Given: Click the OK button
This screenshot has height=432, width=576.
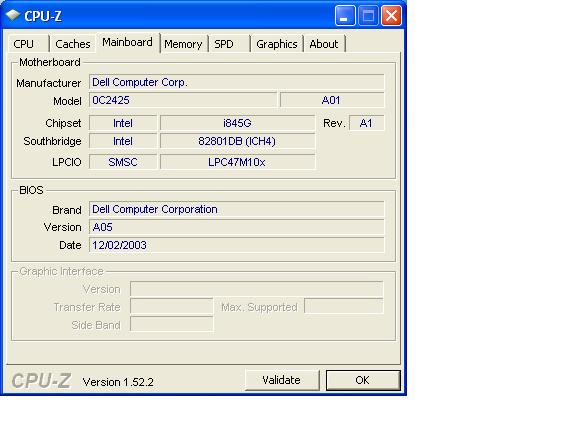Looking at the screenshot, I should point(363,380).
